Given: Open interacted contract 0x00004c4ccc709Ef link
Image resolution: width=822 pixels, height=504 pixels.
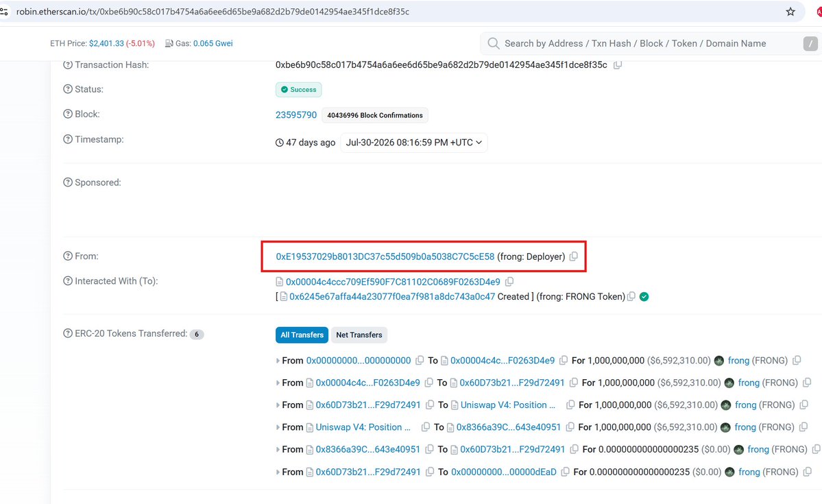Looking at the screenshot, I should (393, 282).
